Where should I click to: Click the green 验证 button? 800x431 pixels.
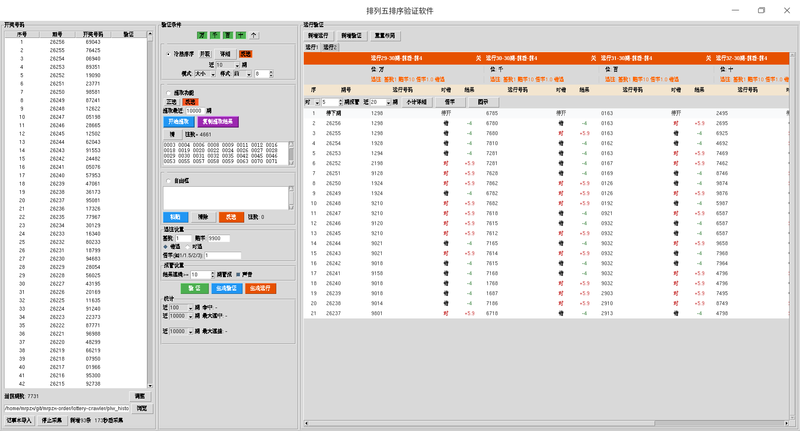point(195,288)
